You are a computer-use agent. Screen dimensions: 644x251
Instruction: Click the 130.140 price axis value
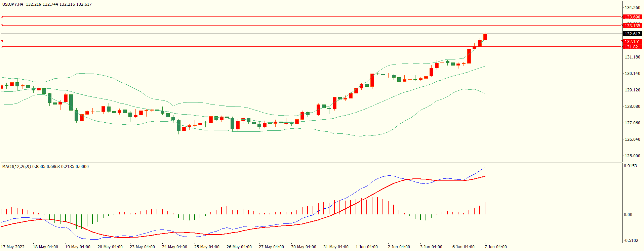click(x=632, y=74)
